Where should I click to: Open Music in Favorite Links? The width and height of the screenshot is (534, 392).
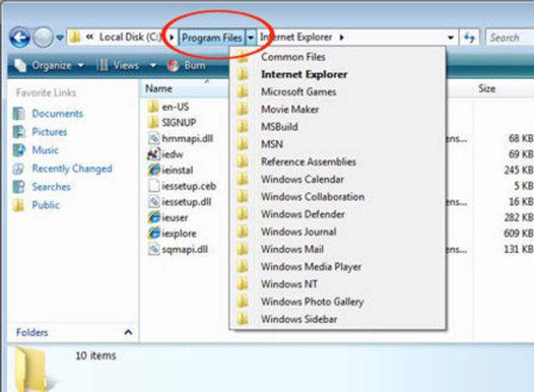[x=45, y=150]
